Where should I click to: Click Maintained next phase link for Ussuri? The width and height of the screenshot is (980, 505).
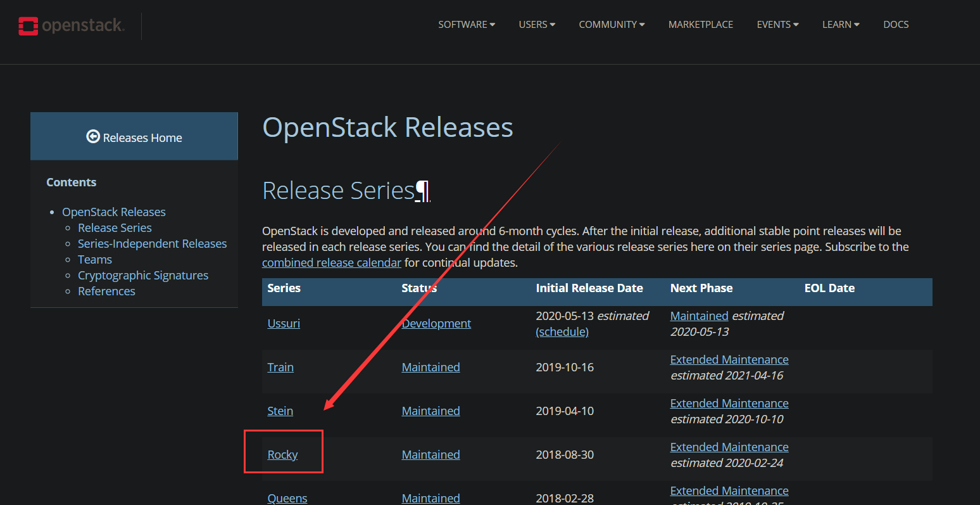point(700,316)
